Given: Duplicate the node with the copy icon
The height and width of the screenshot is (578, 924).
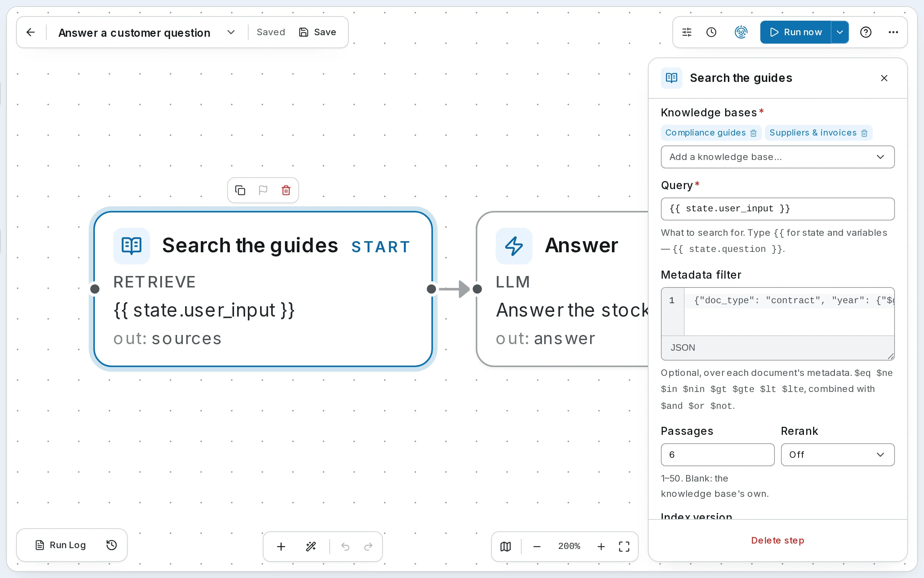Looking at the screenshot, I should tap(240, 190).
